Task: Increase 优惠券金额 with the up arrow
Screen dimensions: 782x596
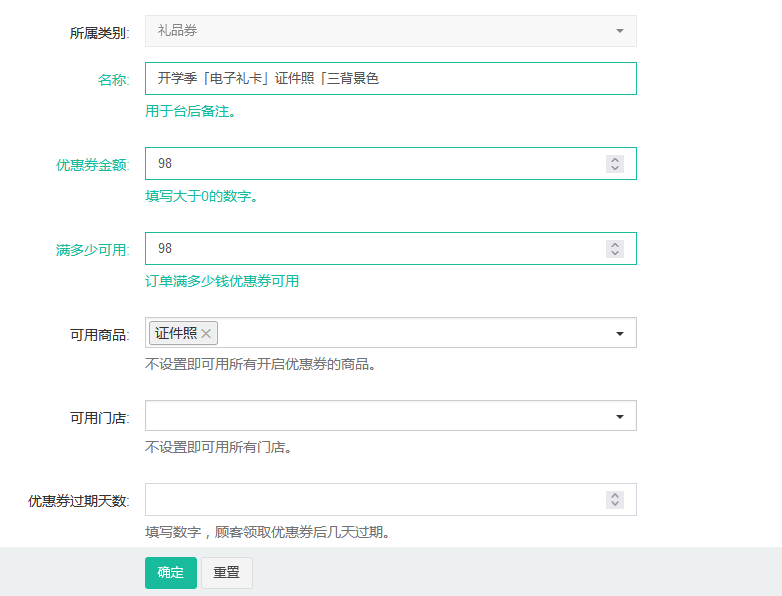Action: [x=615, y=159]
